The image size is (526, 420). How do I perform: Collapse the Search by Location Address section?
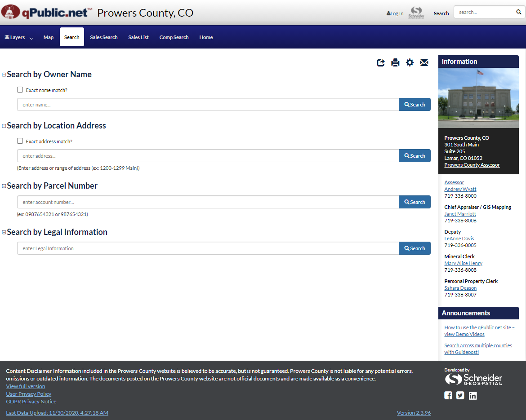point(4,126)
